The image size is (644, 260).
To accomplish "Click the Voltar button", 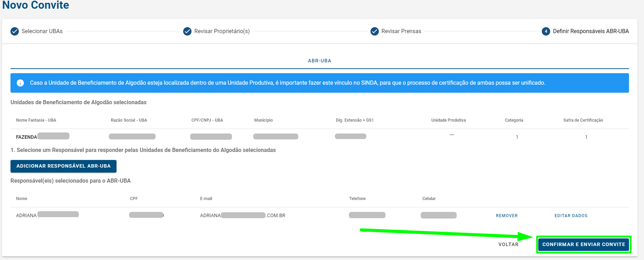I will click(508, 244).
